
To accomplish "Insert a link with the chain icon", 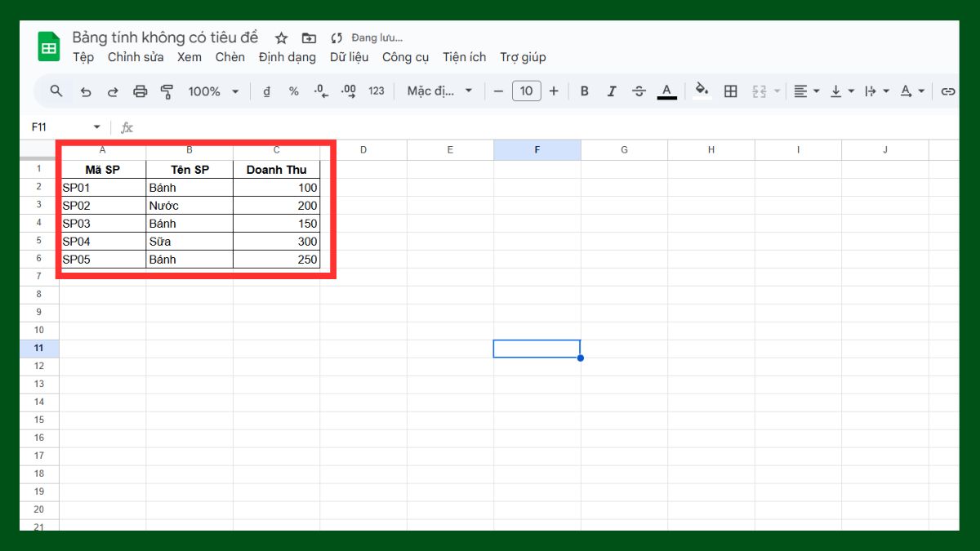I will pyautogui.click(x=947, y=91).
